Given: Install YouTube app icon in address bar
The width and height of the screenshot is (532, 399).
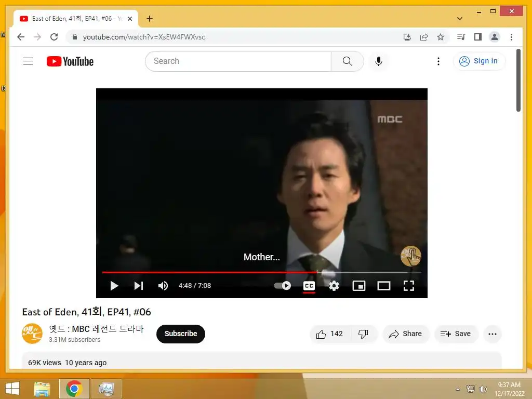Looking at the screenshot, I should (x=407, y=37).
